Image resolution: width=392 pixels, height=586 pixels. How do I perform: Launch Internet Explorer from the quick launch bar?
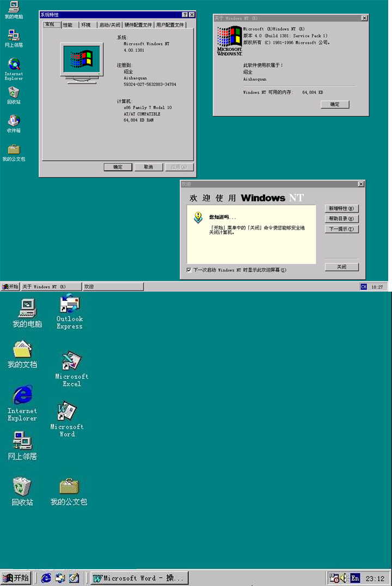(x=46, y=578)
